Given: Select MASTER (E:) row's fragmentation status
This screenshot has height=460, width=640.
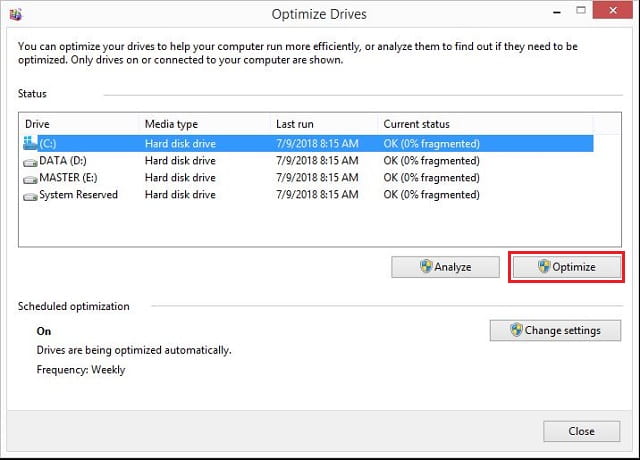Looking at the screenshot, I should [431, 178].
